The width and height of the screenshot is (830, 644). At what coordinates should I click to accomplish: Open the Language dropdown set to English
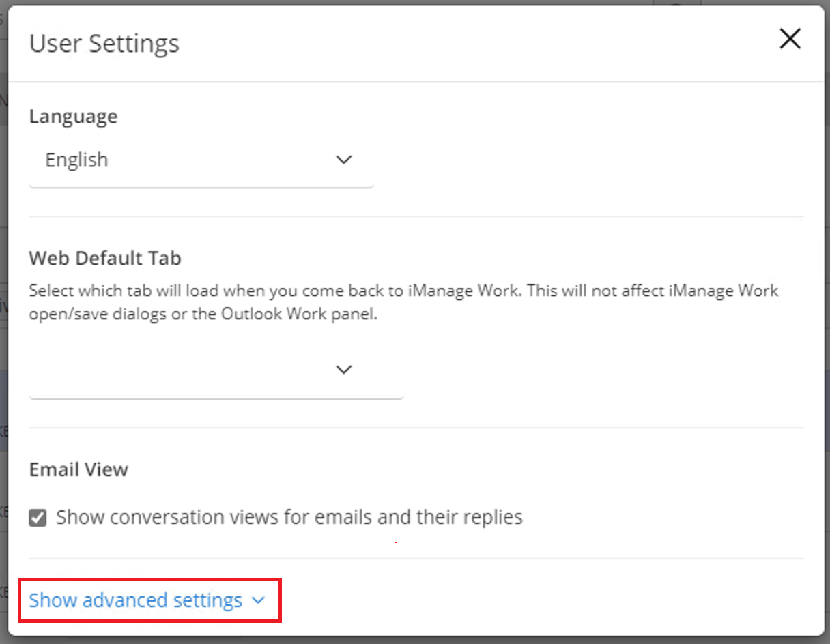(201, 160)
